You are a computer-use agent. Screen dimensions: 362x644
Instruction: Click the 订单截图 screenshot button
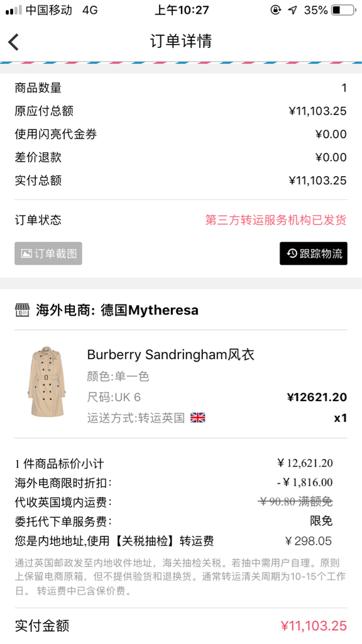(x=48, y=253)
